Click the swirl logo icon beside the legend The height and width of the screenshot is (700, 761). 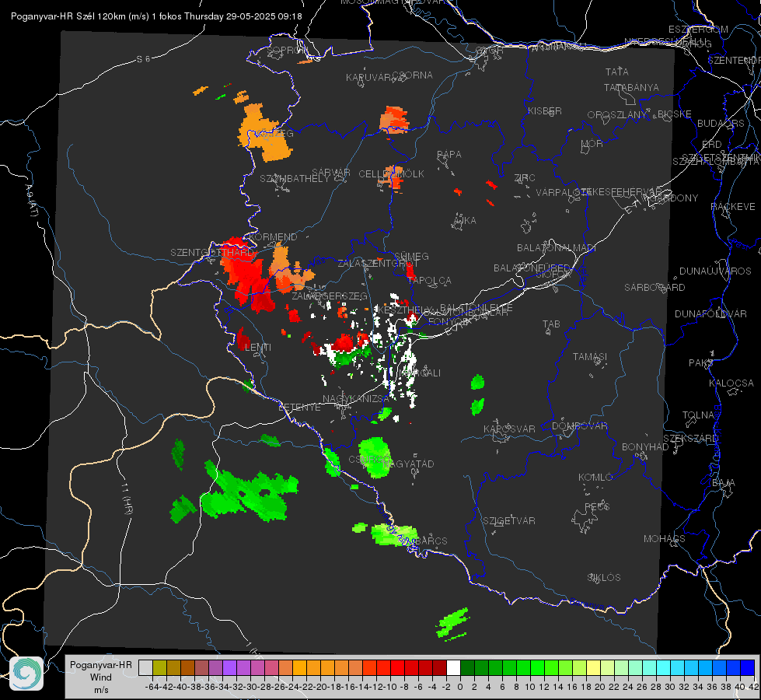(26, 674)
